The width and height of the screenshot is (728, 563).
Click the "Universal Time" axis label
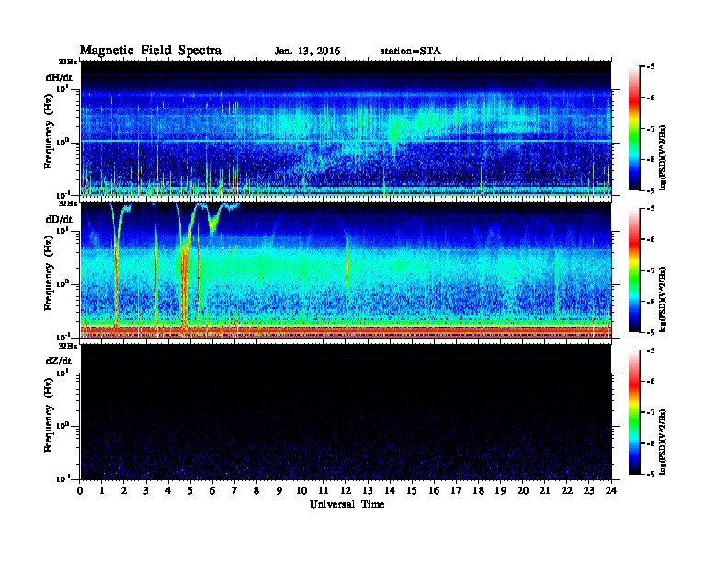click(x=347, y=504)
